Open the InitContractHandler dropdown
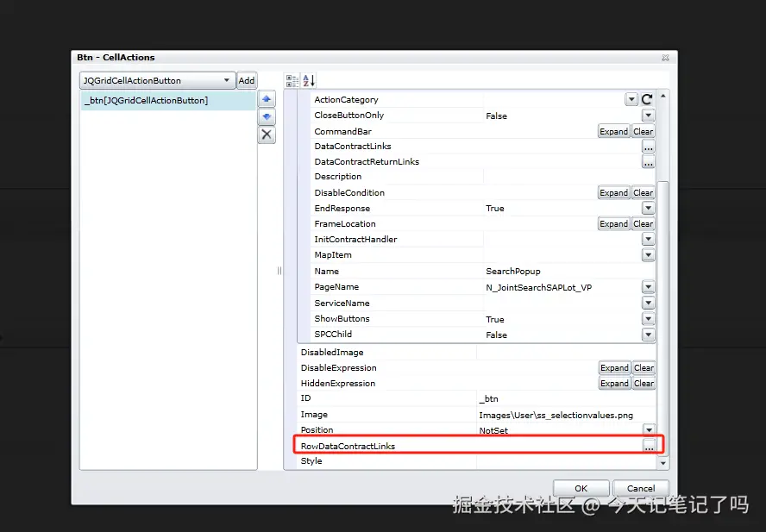This screenshot has width=766, height=532. 649,240
